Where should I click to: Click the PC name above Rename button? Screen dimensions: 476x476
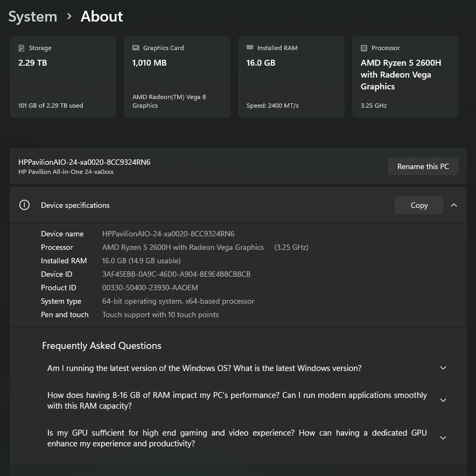coord(85,162)
